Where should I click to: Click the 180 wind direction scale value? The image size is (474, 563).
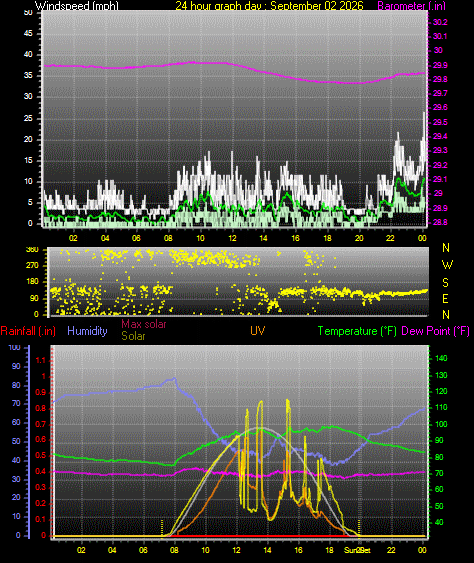[32, 282]
